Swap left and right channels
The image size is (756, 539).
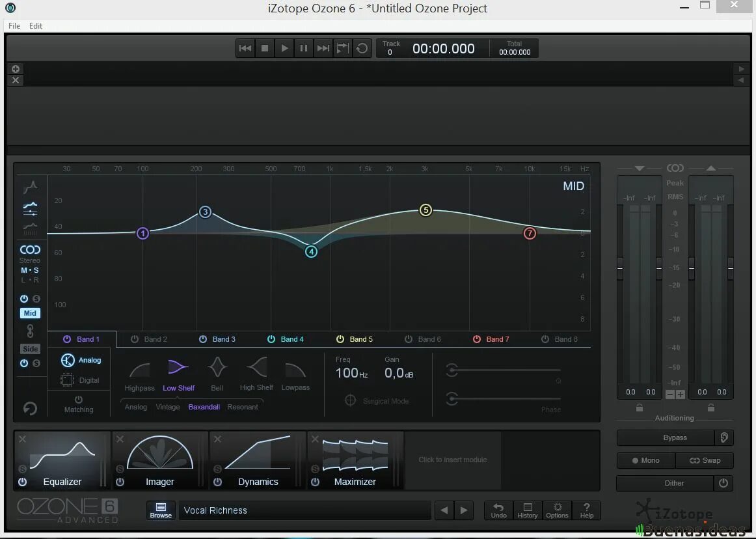pos(705,460)
